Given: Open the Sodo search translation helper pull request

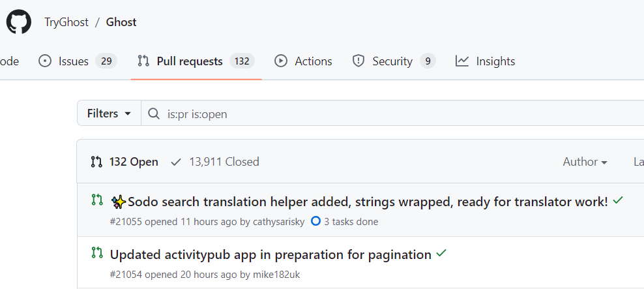Looking at the screenshot, I should 367,202.
